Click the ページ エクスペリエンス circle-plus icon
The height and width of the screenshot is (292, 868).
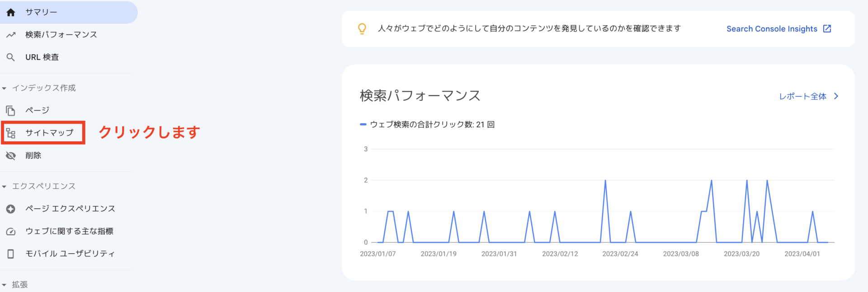pos(11,209)
